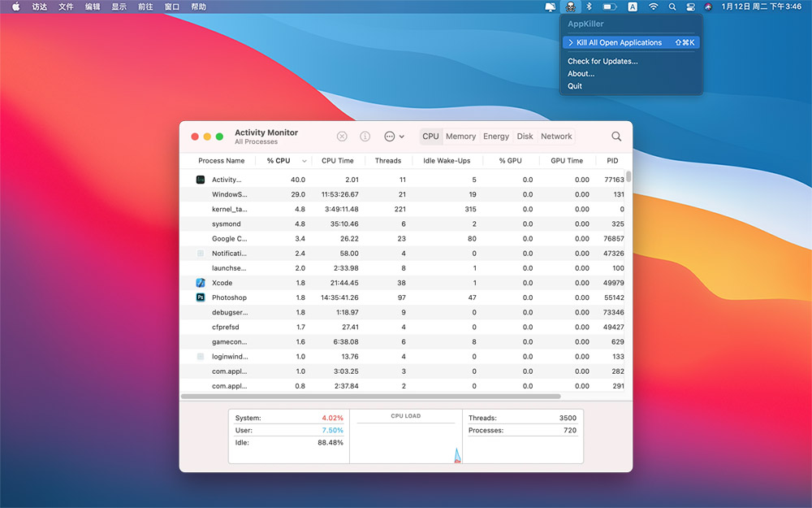Click the vertical scrollbar of process list
Viewport: 812px width, 508px height.
(628, 176)
